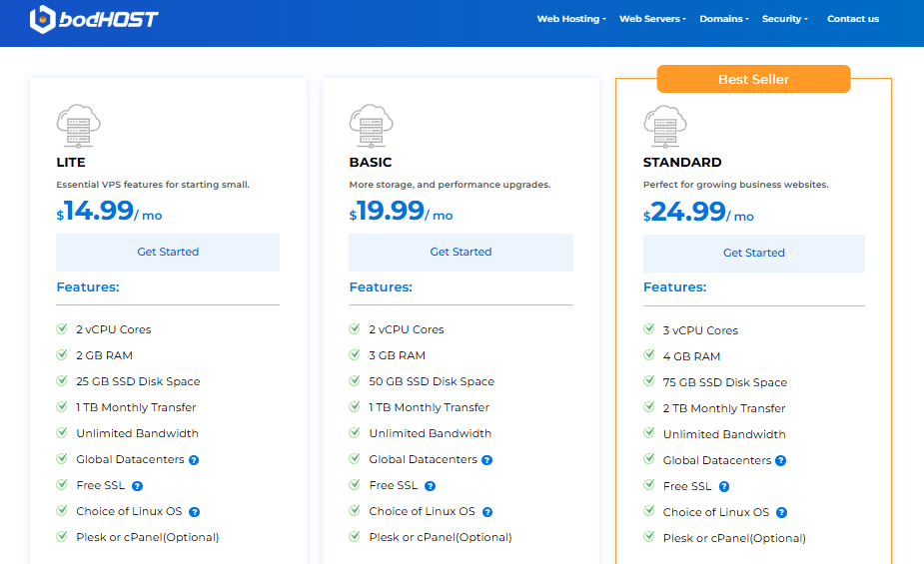Click help icon beside LITE Global Datacenters
Image resolution: width=924 pixels, height=564 pixels.
(x=194, y=460)
